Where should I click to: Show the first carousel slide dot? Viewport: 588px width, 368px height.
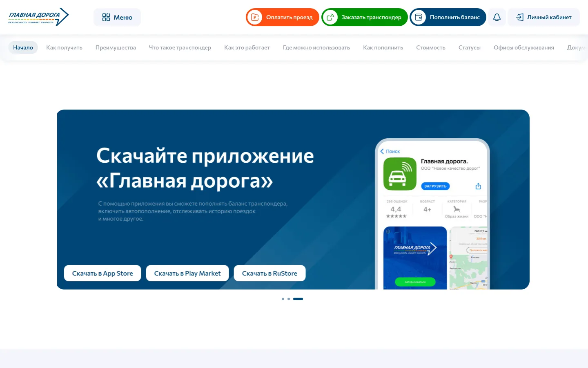pos(283,299)
